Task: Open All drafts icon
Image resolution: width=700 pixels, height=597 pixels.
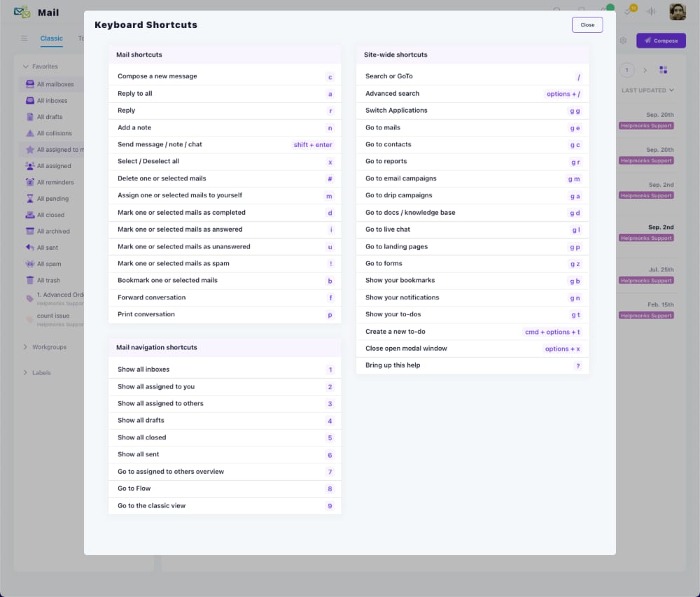Action: (30, 117)
